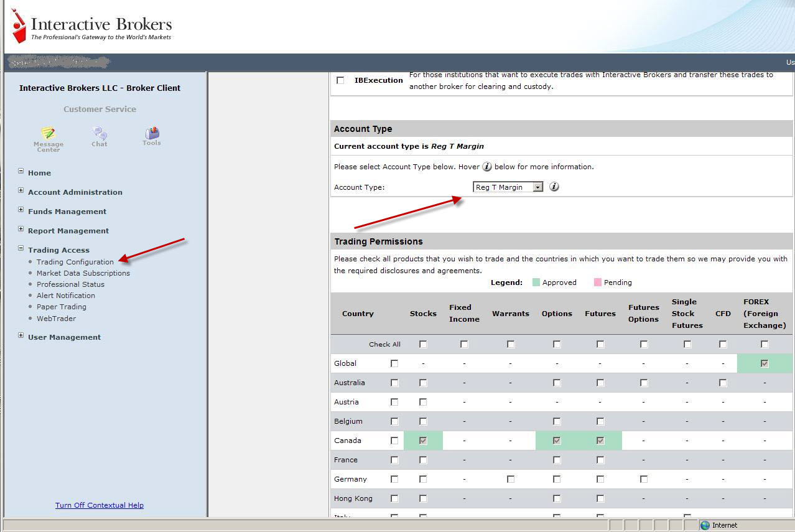The image size is (795, 532).
Task: Open Professional Status page
Action: [x=70, y=284]
